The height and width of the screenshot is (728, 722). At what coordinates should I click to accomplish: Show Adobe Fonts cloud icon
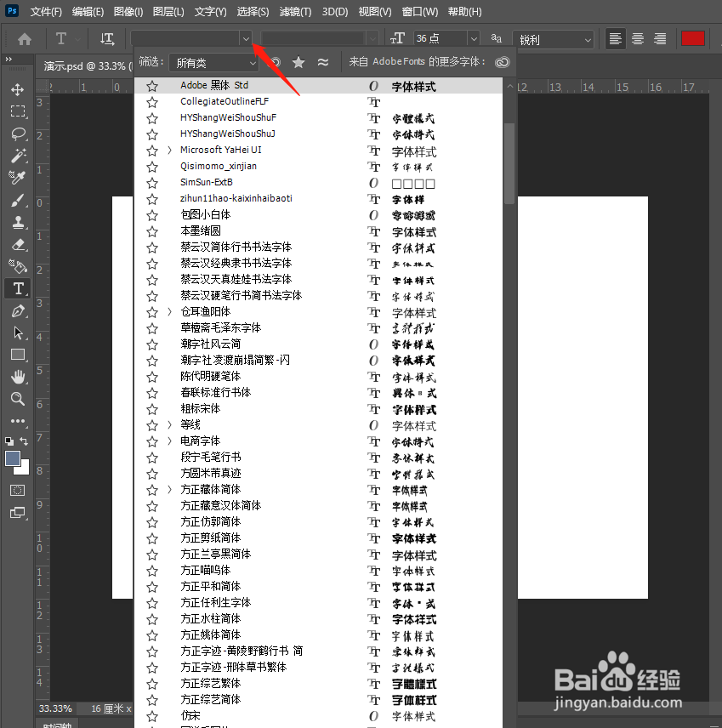502,62
